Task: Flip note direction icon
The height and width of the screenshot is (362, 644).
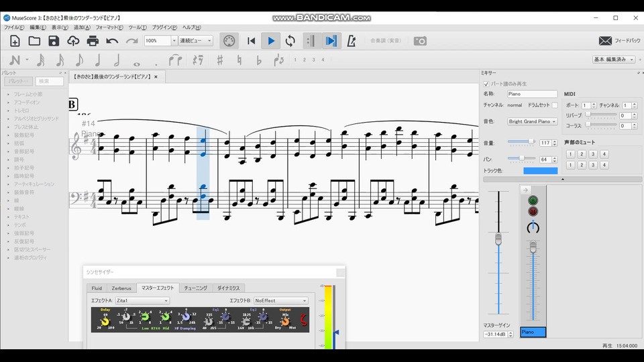Action: (279, 60)
